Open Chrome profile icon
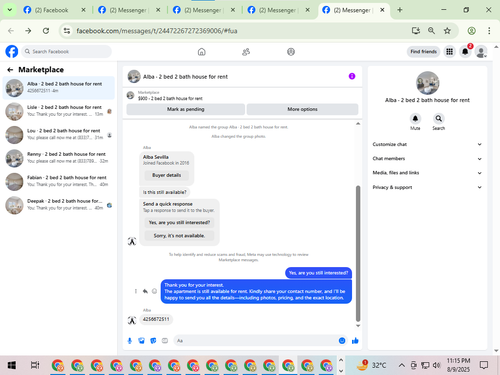The image size is (500, 375). (x=471, y=31)
